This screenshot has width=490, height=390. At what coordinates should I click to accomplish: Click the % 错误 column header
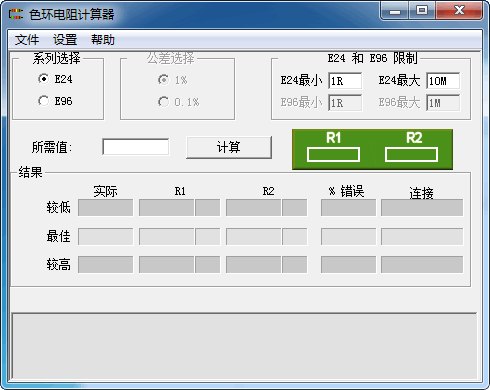(346, 191)
